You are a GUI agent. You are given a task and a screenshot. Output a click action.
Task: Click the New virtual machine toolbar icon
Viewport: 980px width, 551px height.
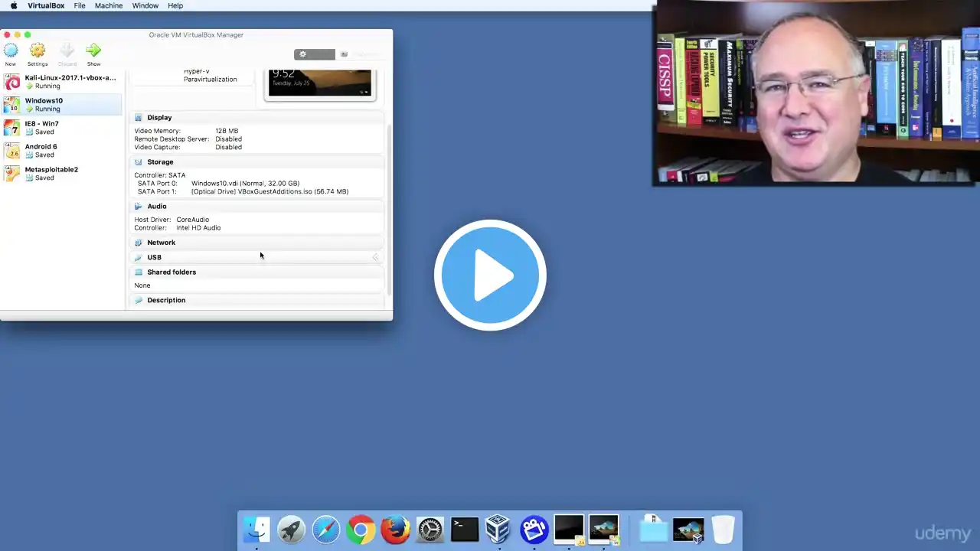pyautogui.click(x=11, y=51)
